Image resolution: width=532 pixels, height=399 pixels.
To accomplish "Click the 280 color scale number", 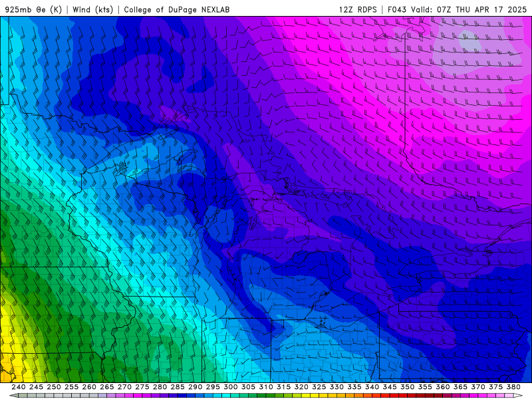I will tap(160, 387).
